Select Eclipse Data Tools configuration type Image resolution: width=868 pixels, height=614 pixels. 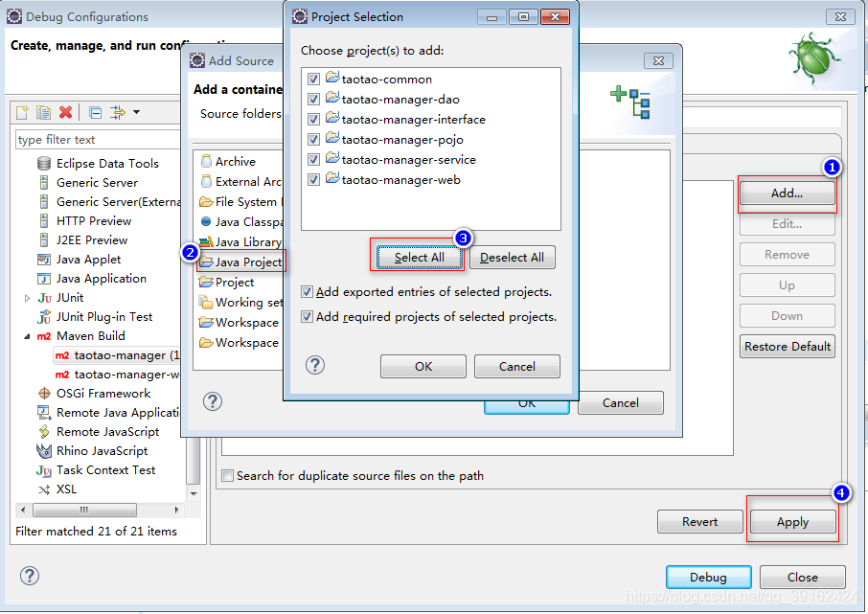click(x=107, y=164)
